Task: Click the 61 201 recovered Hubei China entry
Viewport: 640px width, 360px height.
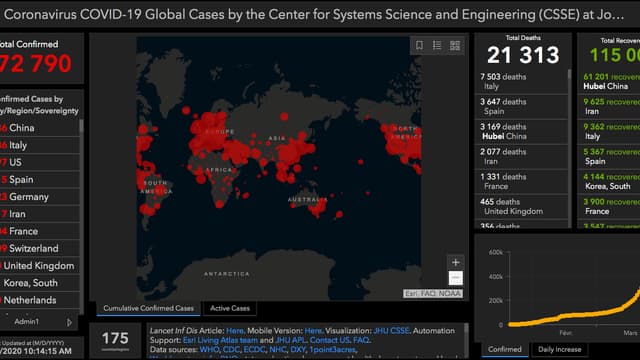Action: [609, 81]
